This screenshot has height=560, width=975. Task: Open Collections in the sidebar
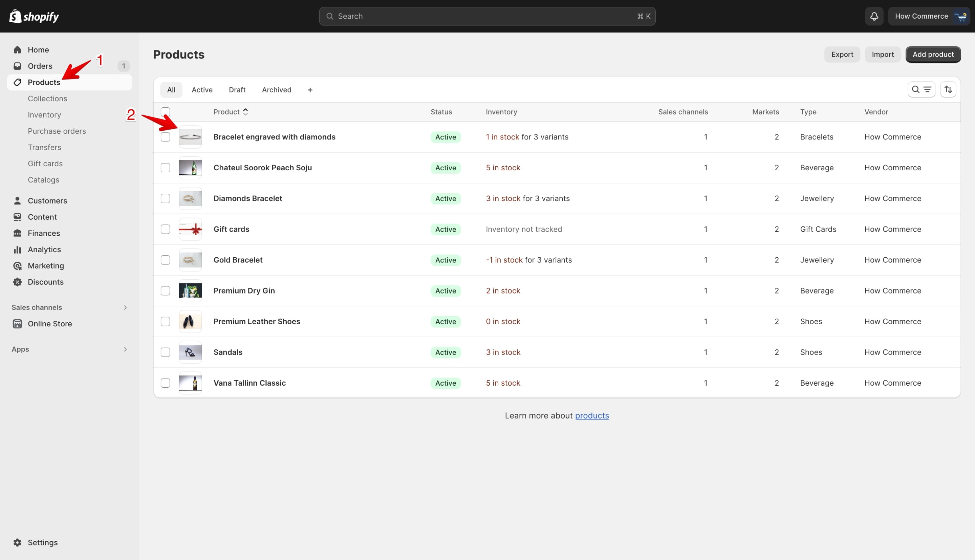[x=47, y=99]
